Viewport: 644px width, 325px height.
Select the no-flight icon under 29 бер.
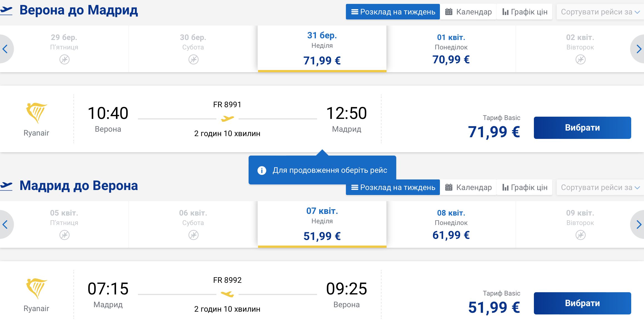65,59
